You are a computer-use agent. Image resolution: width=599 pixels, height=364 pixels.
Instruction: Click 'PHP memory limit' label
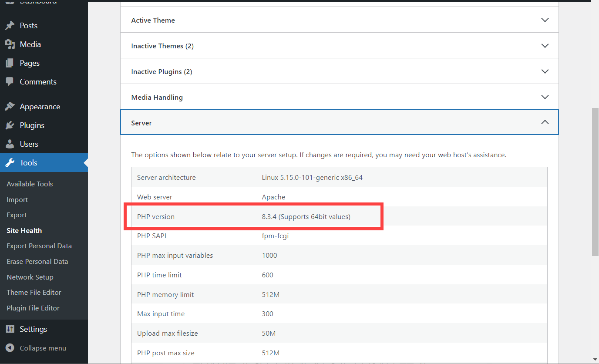[x=165, y=295]
